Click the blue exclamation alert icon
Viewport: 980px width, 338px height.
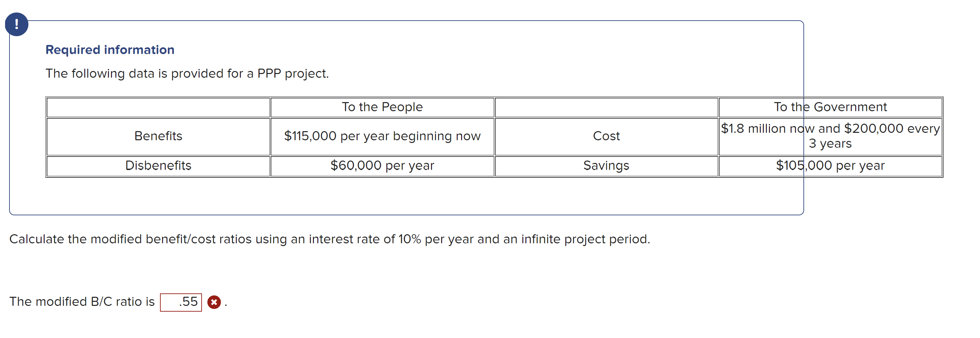tap(17, 24)
